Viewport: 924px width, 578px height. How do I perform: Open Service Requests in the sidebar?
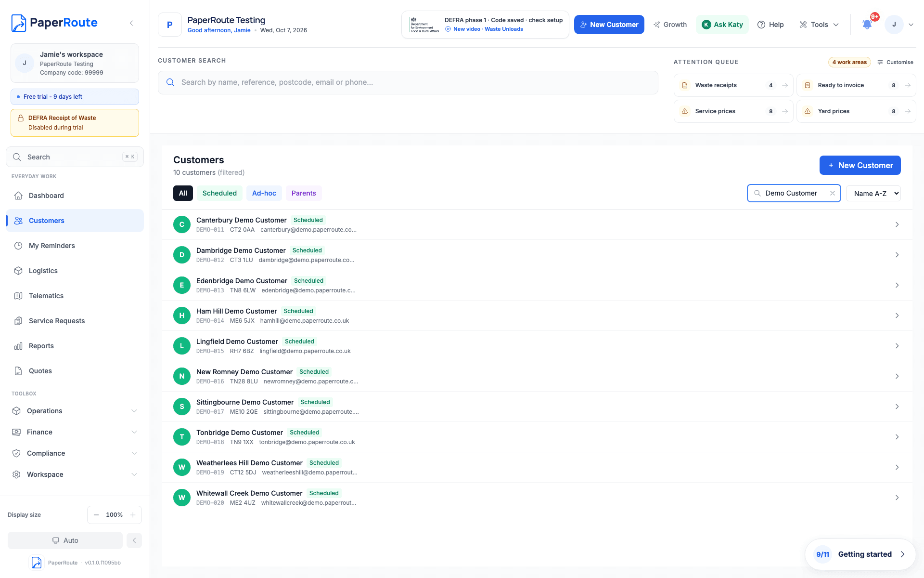click(75, 321)
